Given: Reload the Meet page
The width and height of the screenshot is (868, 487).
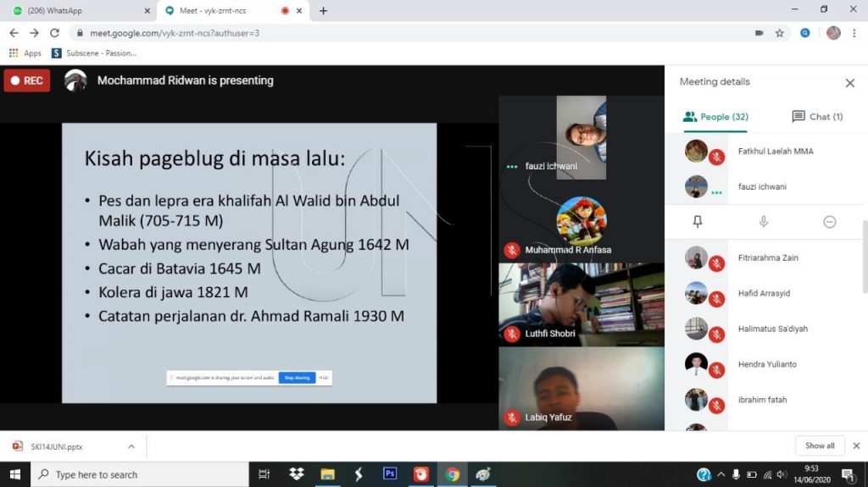Looking at the screenshot, I should click(54, 33).
